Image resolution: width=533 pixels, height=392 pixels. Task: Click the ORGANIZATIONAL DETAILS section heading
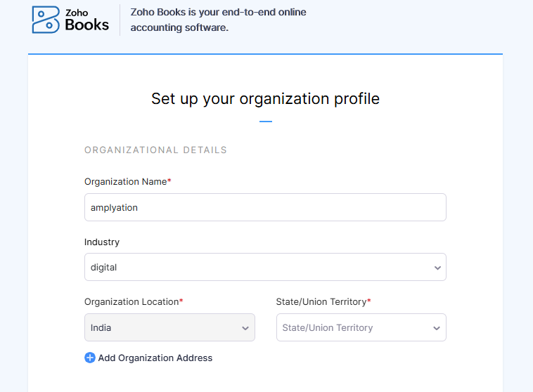pos(155,150)
